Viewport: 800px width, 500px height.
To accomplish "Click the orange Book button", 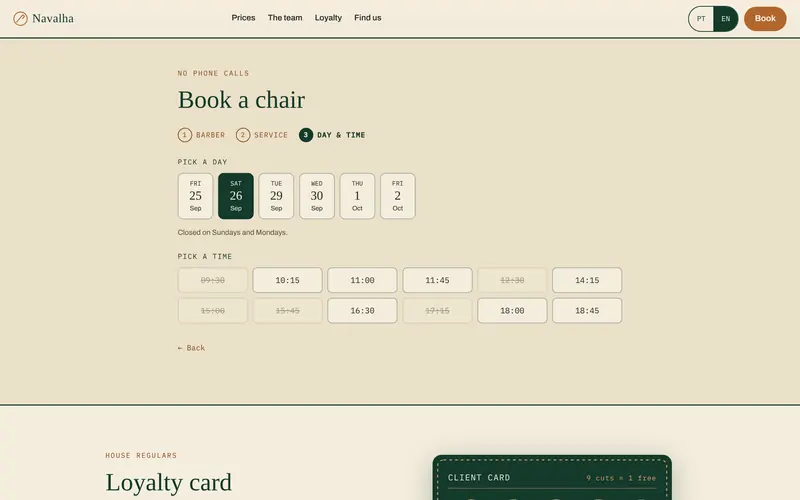I will pyautogui.click(x=765, y=19).
